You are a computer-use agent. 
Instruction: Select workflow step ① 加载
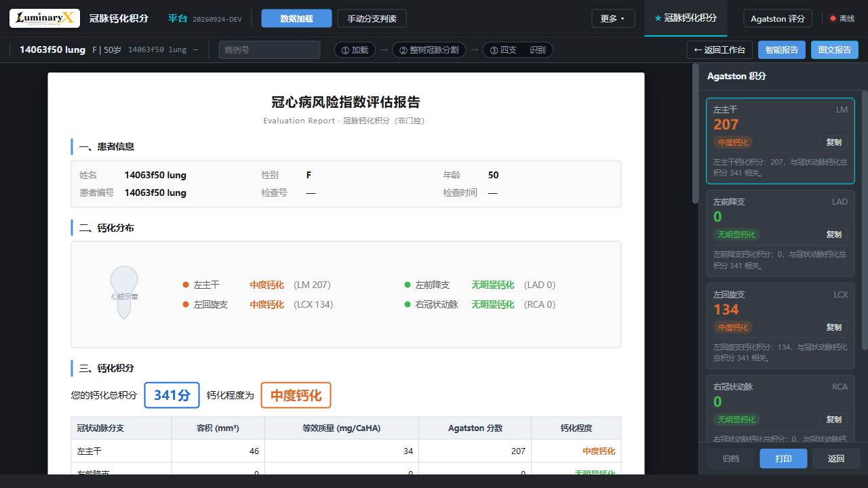pyautogui.click(x=355, y=49)
